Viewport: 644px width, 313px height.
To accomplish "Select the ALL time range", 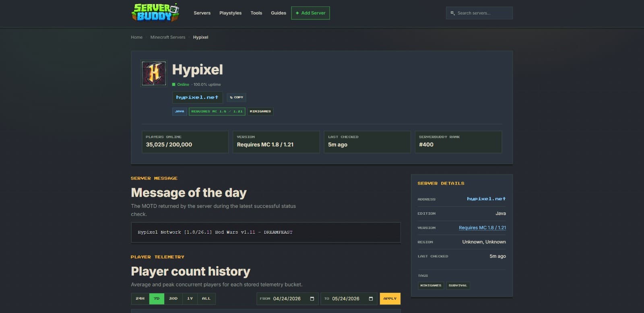I will click(x=206, y=298).
